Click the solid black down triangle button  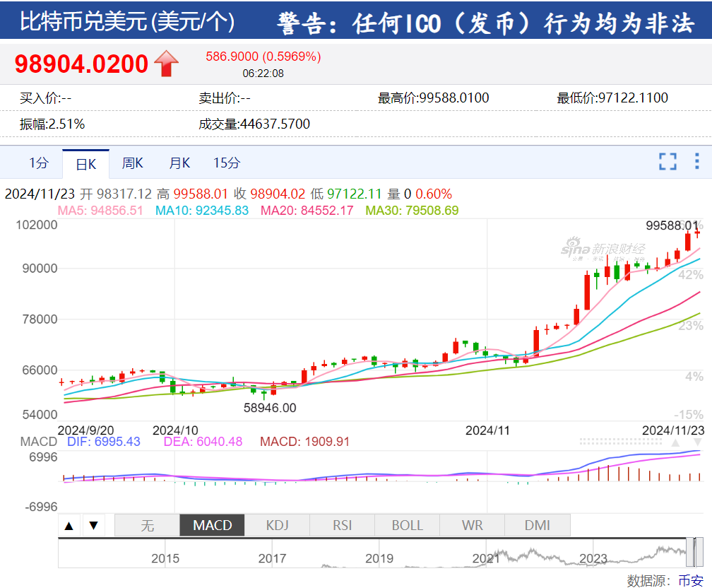click(x=93, y=525)
